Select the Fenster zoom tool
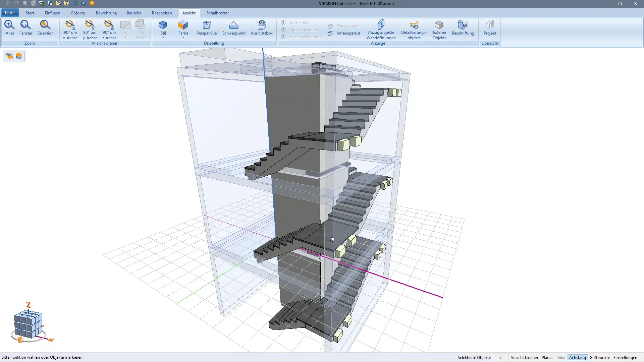Image resolution: width=644 pixels, height=362 pixels. [26, 25]
